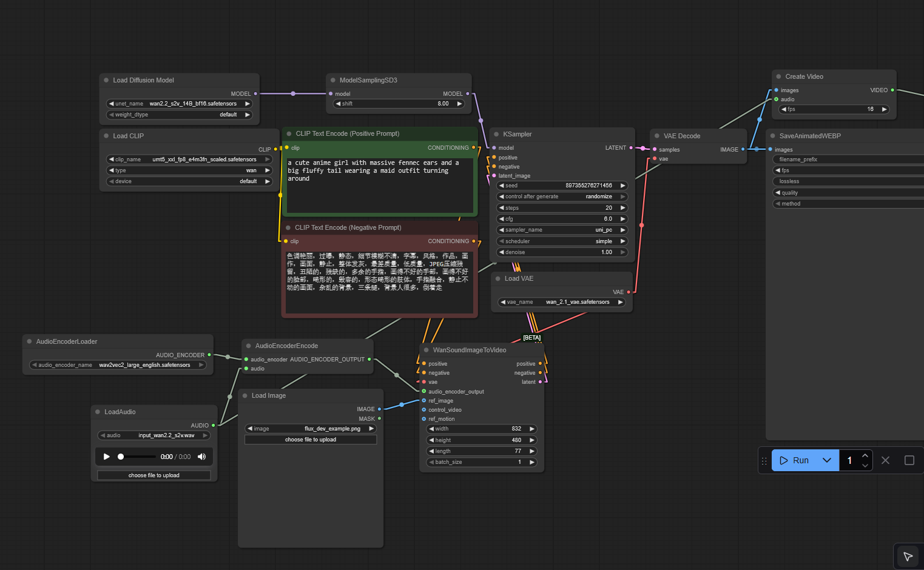This screenshot has height=570, width=924.
Task: Click the AudioEncoderEncode node title
Action: [286, 346]
